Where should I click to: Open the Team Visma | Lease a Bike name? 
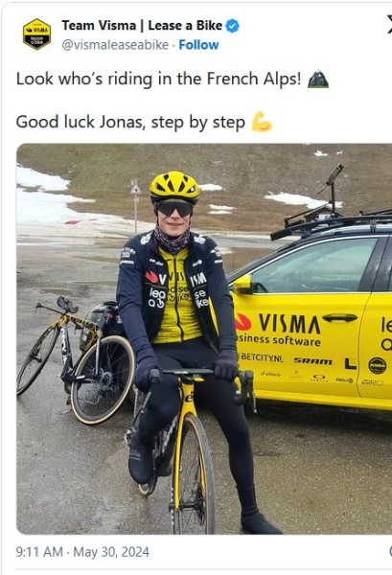tap(142, 25)
